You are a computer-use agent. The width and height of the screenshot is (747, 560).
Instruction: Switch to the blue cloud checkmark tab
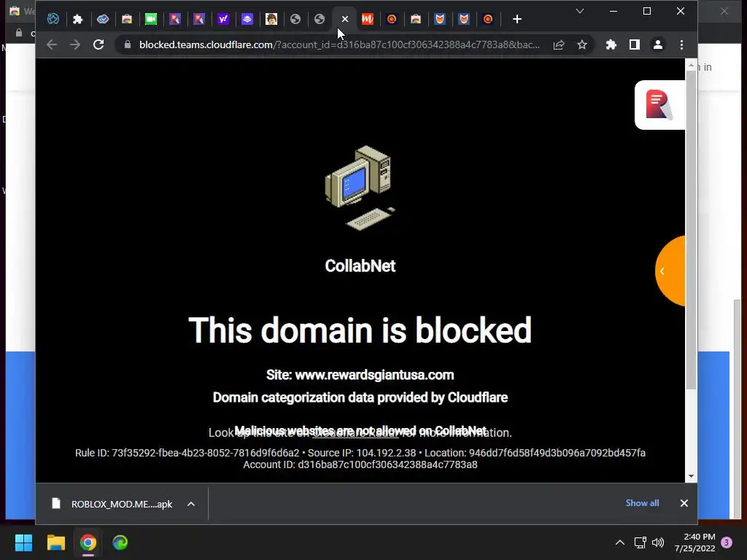click(102, 19)
